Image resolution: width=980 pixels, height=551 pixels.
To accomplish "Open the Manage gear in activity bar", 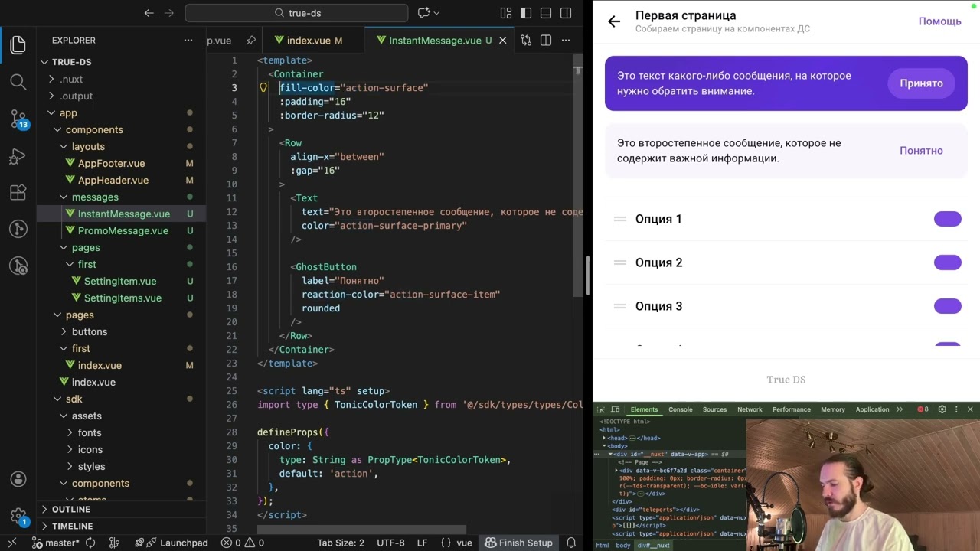I will (18, 516).
